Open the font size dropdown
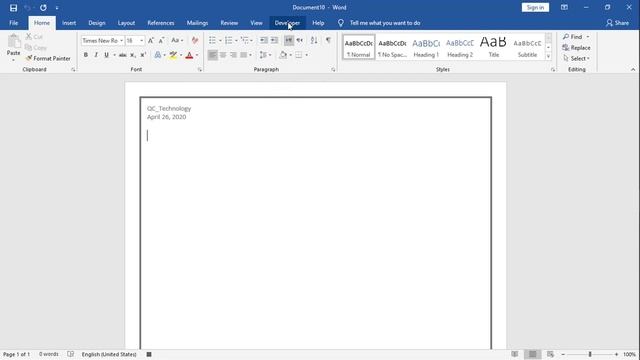This screenshot has width=640, height=360. click(142, 40)
